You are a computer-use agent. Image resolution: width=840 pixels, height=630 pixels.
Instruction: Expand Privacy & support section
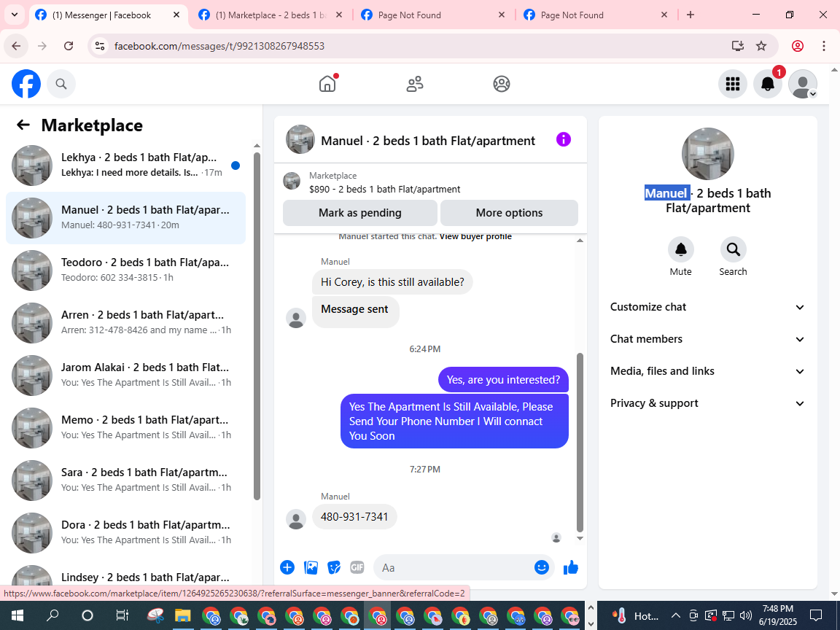[x=708, y=403]
